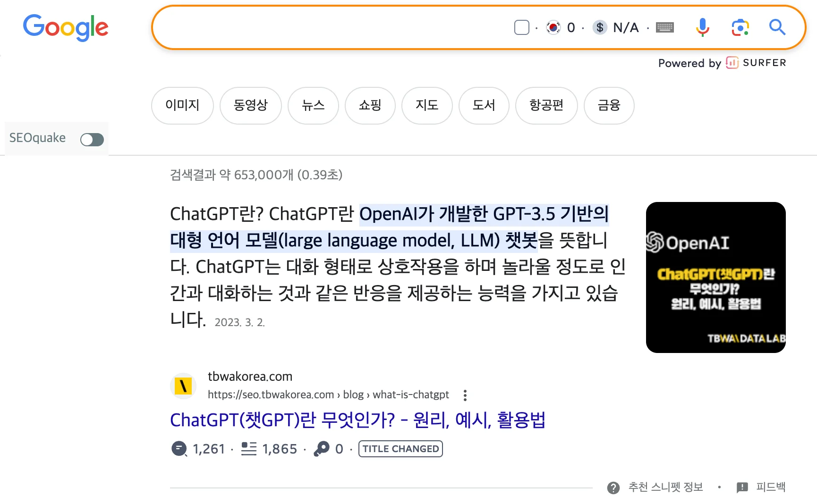The image size is (817, 504).
Task: Switch to the 뉴스 tab
Action: (x=313, y=106)
